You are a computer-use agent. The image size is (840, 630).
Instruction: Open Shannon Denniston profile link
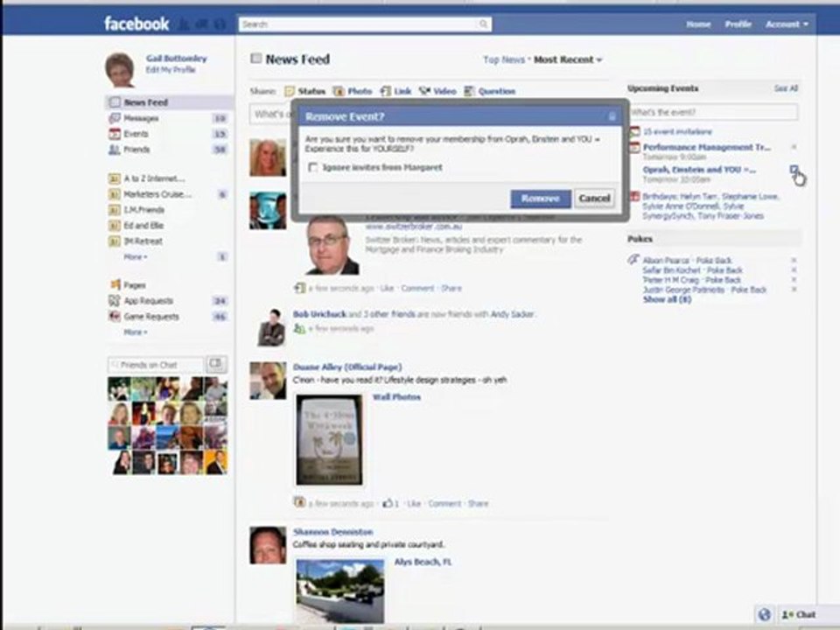[x=332, y=532]
